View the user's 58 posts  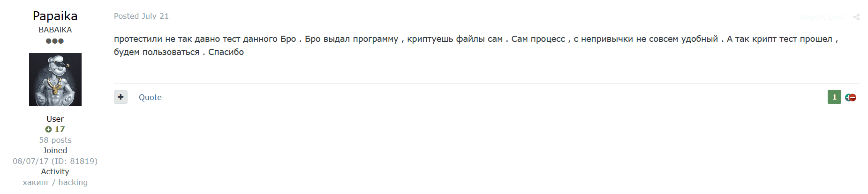pos(55,140)
